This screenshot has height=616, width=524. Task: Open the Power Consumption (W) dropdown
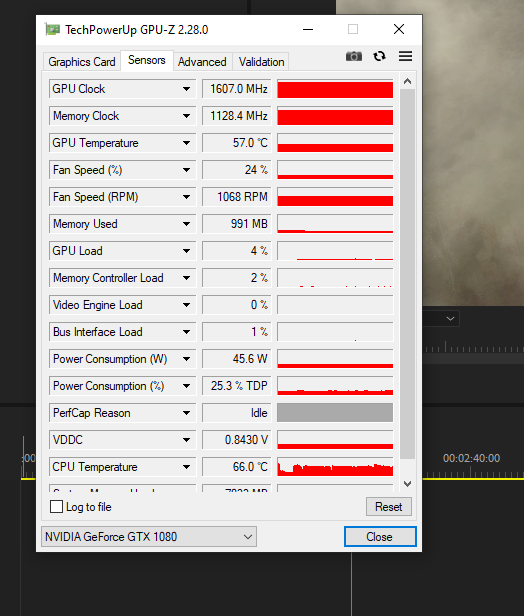(x=187, y=359)
